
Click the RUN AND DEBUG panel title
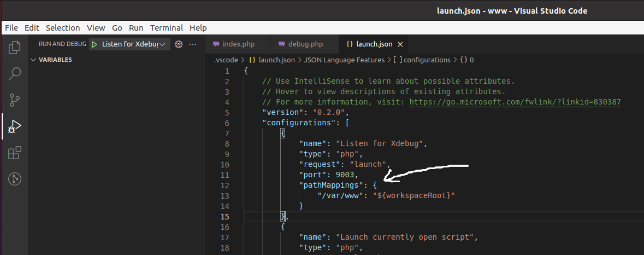click(x=62, y=44)
